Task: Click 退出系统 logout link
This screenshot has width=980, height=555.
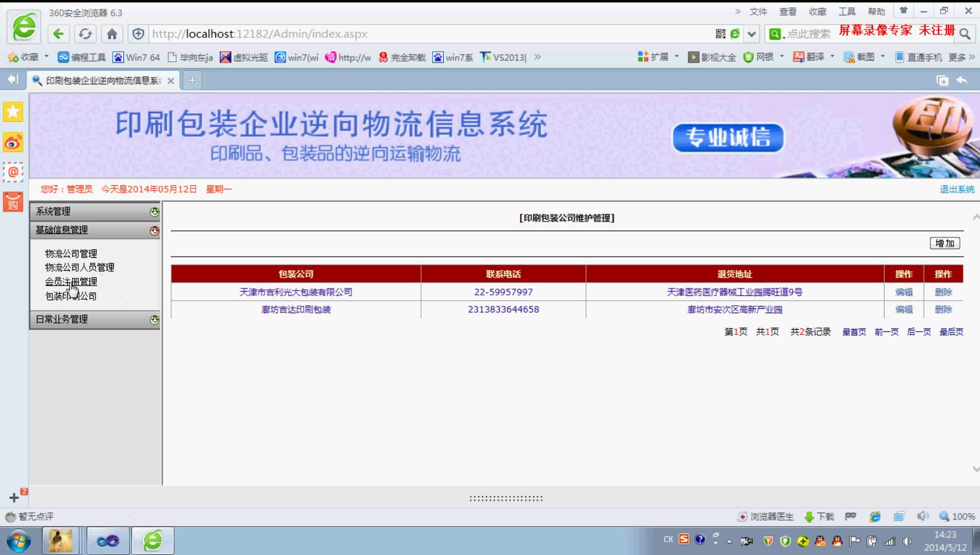Action: (957, 190)
